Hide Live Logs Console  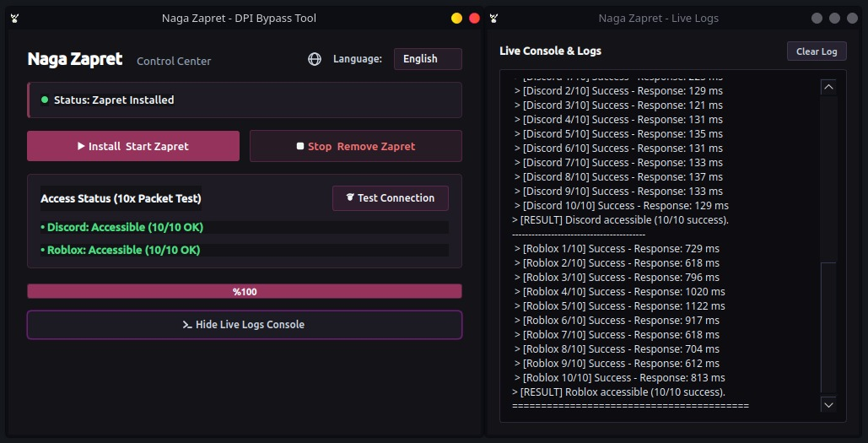[245, 325]
